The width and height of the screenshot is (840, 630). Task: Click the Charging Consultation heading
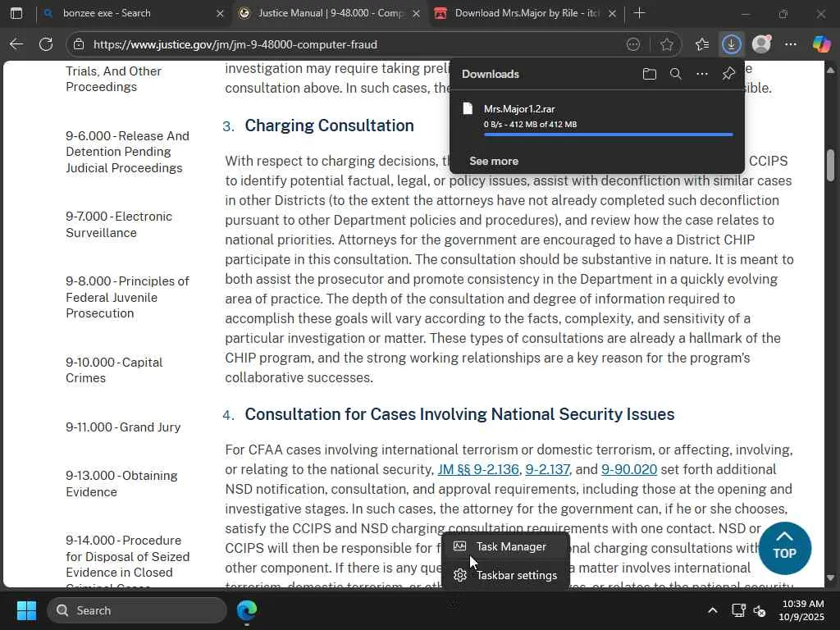(329, 126)
